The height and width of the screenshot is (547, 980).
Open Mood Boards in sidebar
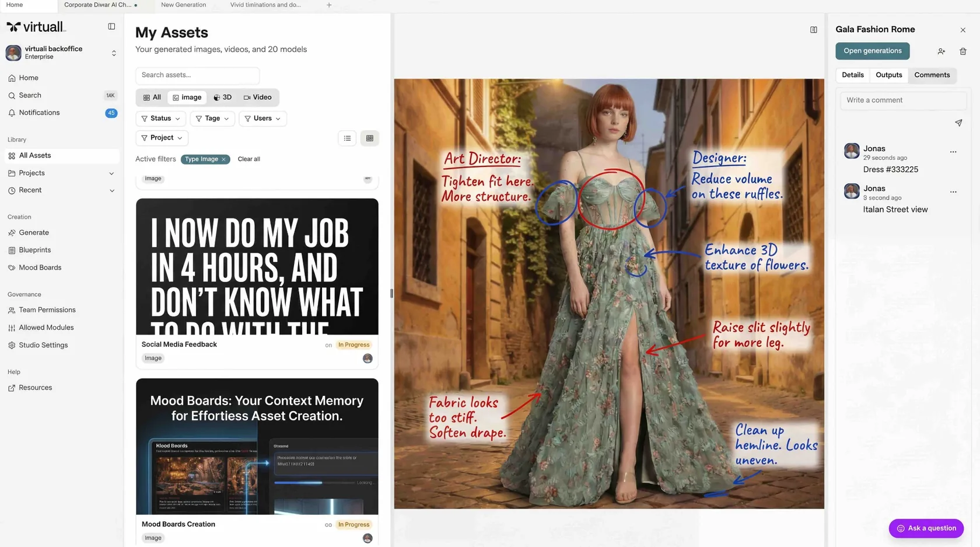pyautogui.click(x=40, y=267)
